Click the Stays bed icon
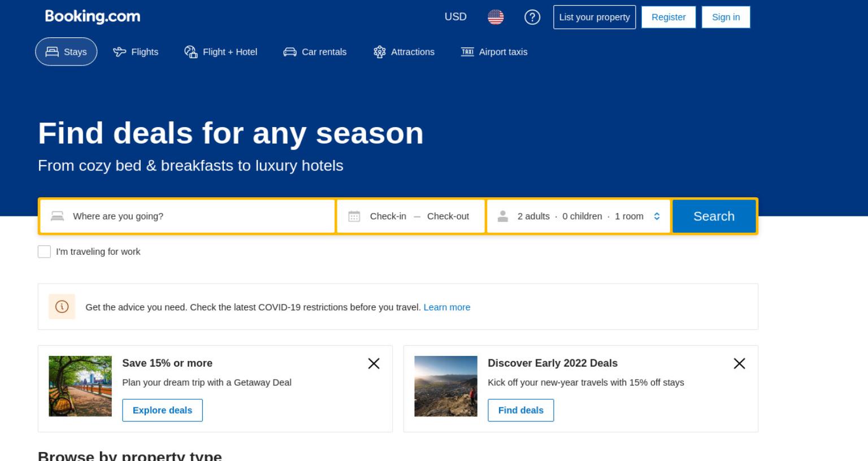 pyautogui.click(x=52, y=52)
